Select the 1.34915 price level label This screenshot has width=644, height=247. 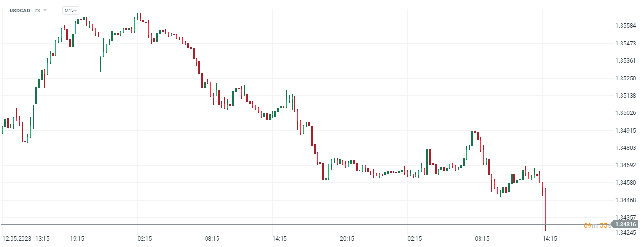click(x=625, y=131)
